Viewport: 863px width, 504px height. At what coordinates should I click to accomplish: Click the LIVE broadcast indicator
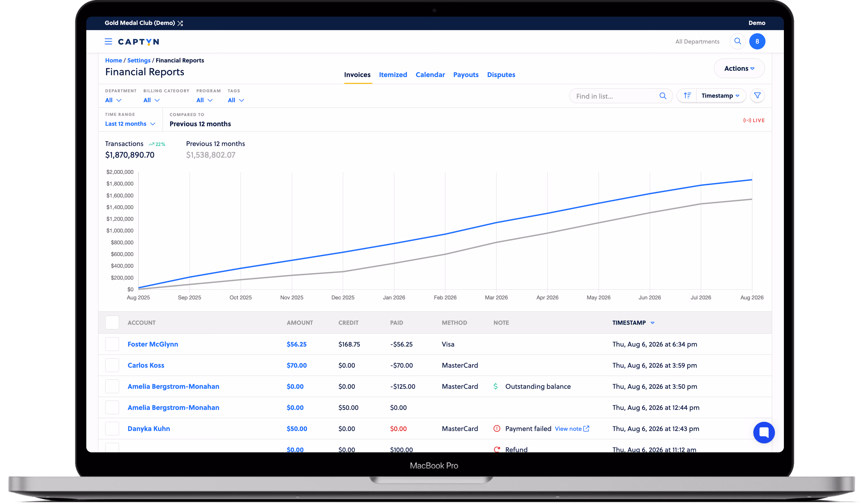[x=754, y=120]
